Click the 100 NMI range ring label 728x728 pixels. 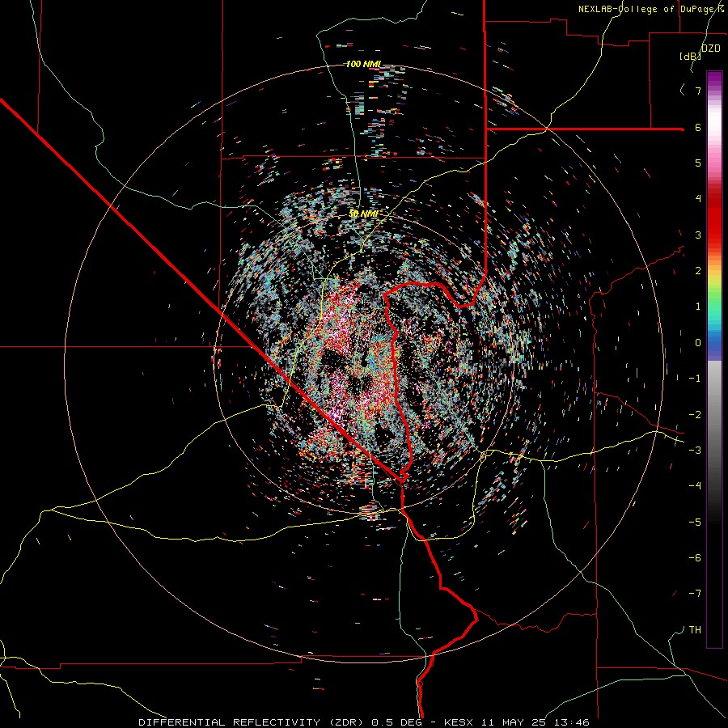click(x=363, y=64)
